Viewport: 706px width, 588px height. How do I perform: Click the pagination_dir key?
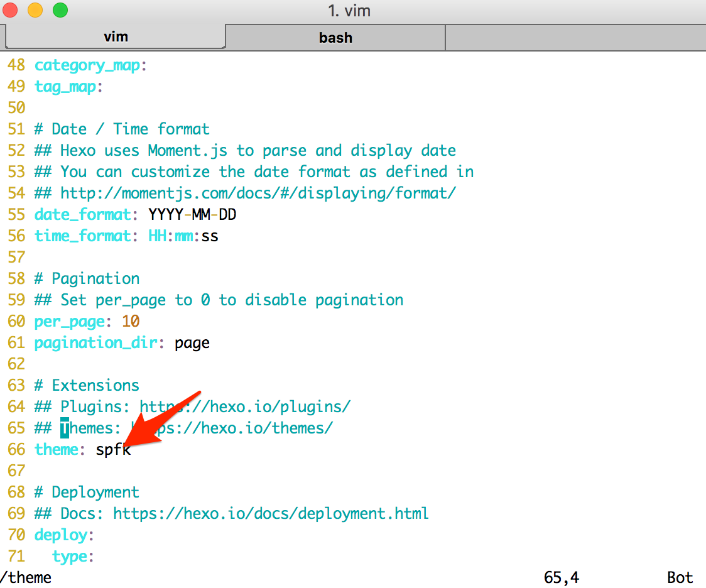click(96, 343)
